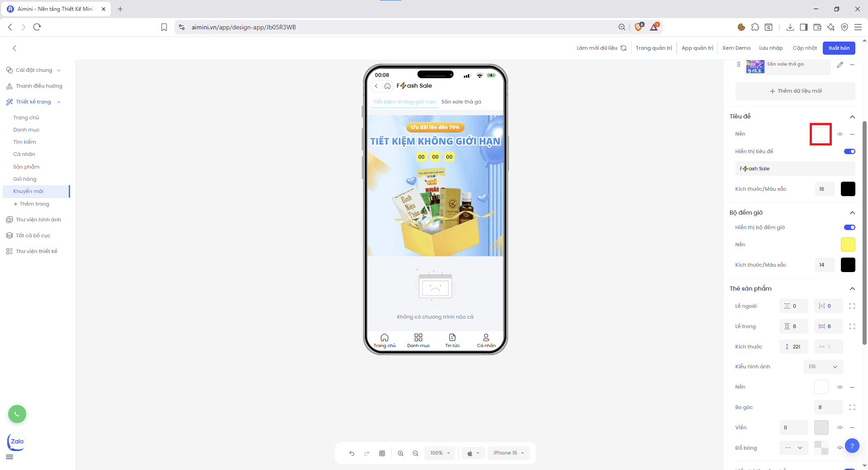Zoom in with the magnifier plus icon

pos(401,453)
